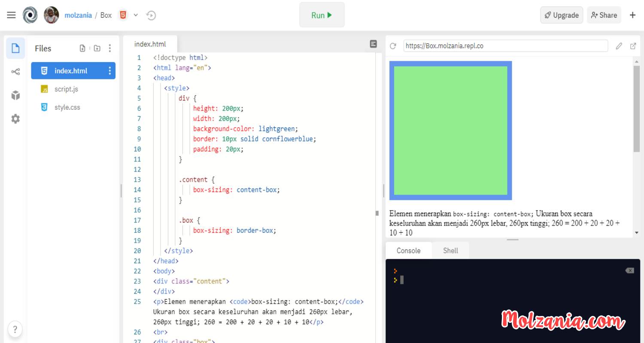This screenshot has height=343, width=644.
Task: Create a new repl with plus icon
Action: click(632, 15)
